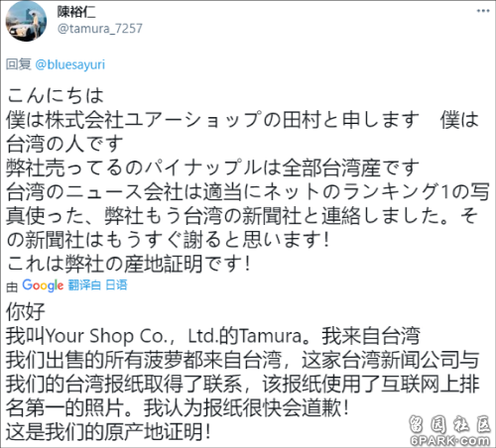Screen dimensions: 496x448
Task: Click the @tamura_7257 handle
Action: pyautogui.click(x=99, y=29)
